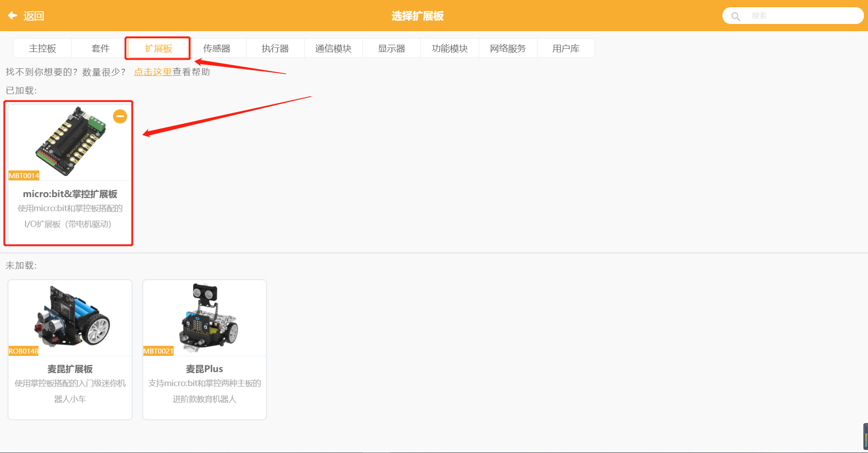The height and width of the screenshot is (453, 868).
Task: Click the micro:bit&掌控扩展板 title
Action: (70, 194)
